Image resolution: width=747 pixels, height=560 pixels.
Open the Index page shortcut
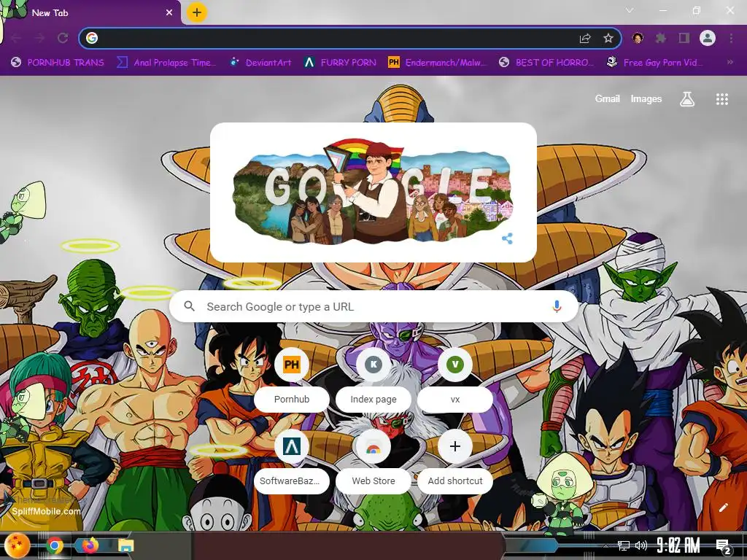tap(373, 379)
